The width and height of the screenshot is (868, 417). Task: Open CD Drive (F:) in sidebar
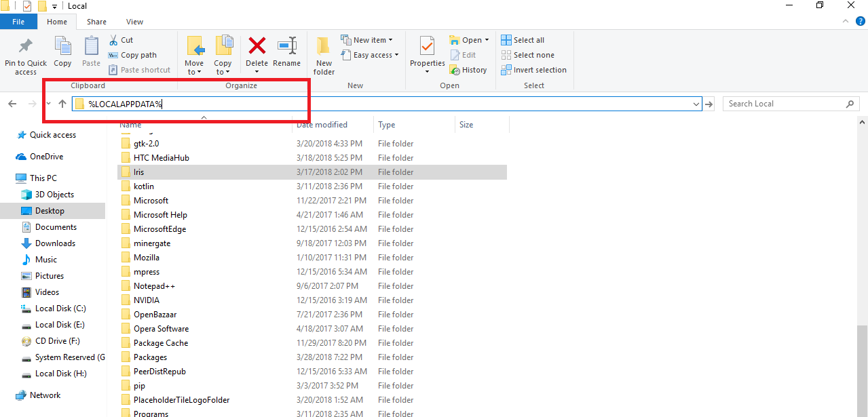(57, 341)
